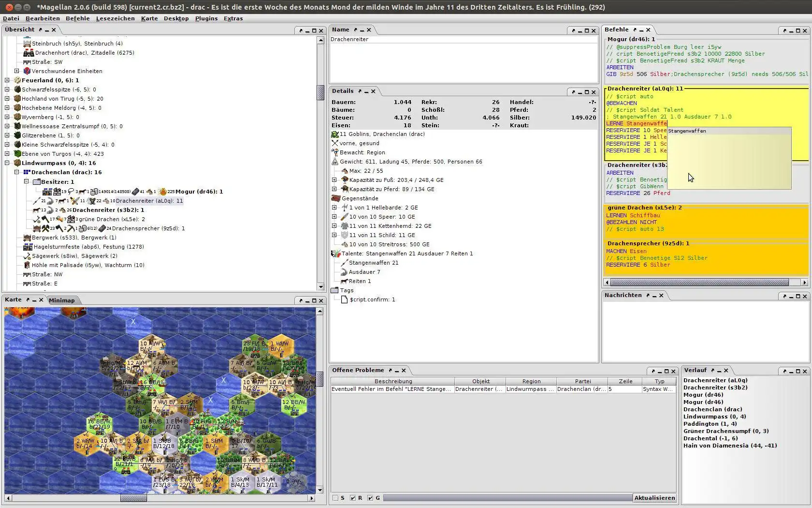The height and width of the screenshot is (508, 812).
Task: Click the Gegenstände chest icon
Action: pos(335,198)
